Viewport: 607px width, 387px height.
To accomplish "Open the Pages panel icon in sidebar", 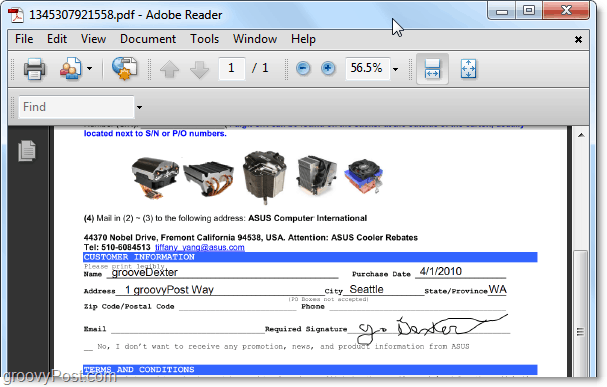I will click(x=27, y=151).
